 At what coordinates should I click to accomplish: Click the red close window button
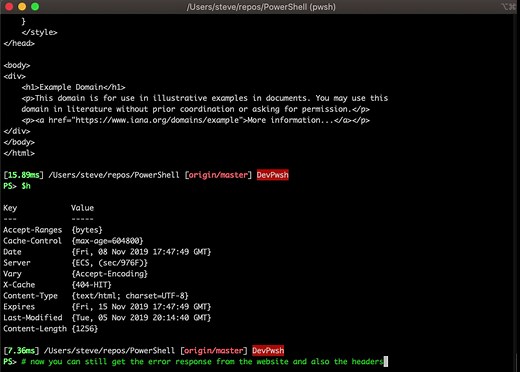click(x=9, y=6)
